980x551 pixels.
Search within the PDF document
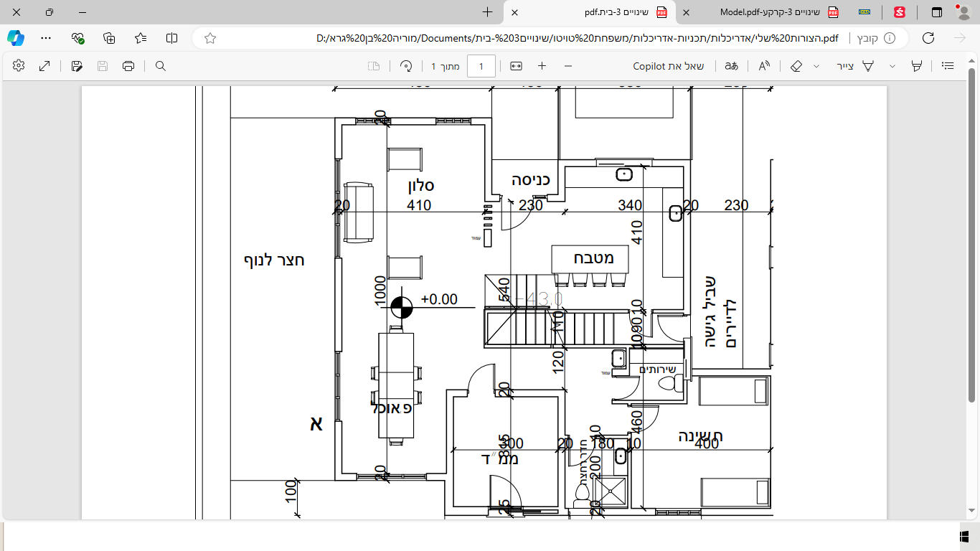point(161,66)
